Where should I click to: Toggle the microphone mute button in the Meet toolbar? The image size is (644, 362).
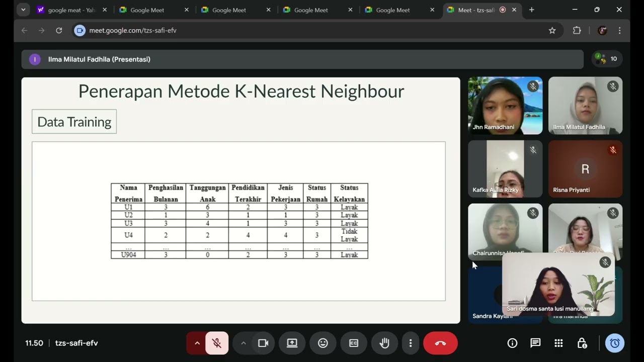coord(217,343)
